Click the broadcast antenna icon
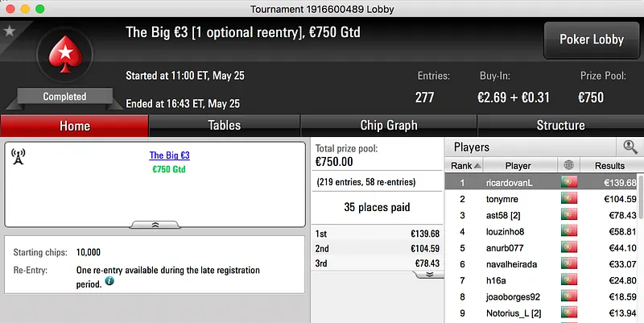Screen dimensions: 644x323 click(x=19, y=156)
